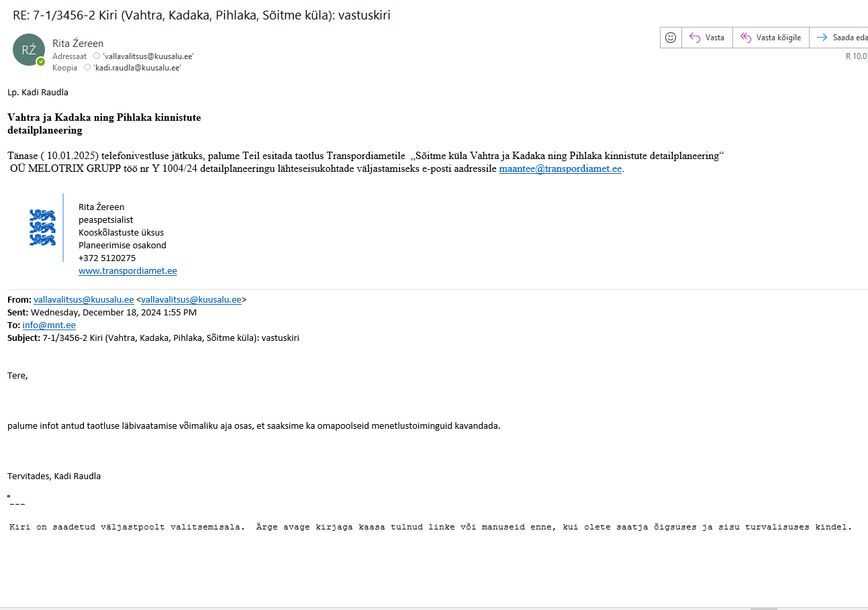Click the Vasta reply arrow icon
868x610 pixels.
(695, 38)
